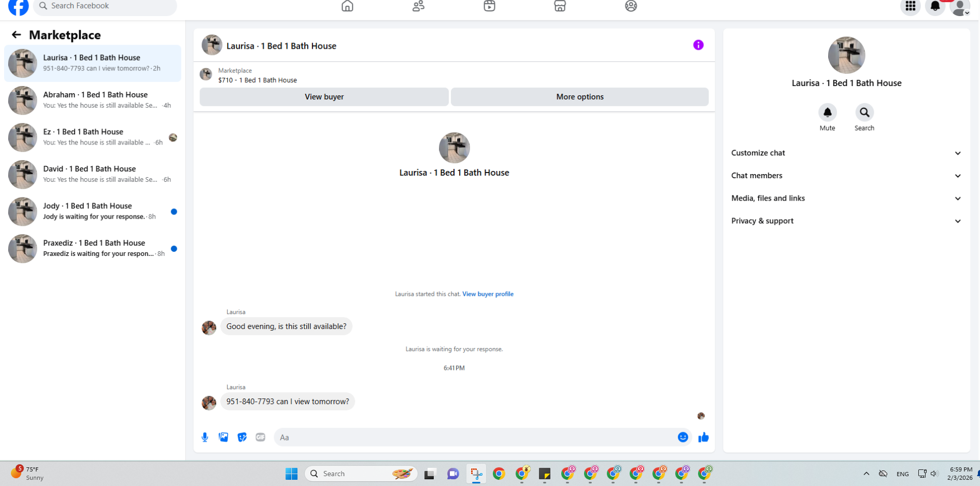Image resolution: width=980 pixels, height=486 pixels.
Task: Open the weather widget showing 75°F
Action: (x=29, y=473)
